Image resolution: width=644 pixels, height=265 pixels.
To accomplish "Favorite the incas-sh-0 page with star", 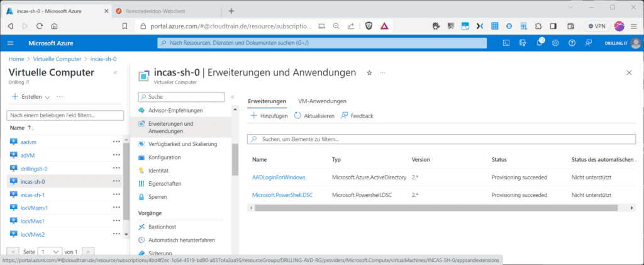I will point(369,73).
